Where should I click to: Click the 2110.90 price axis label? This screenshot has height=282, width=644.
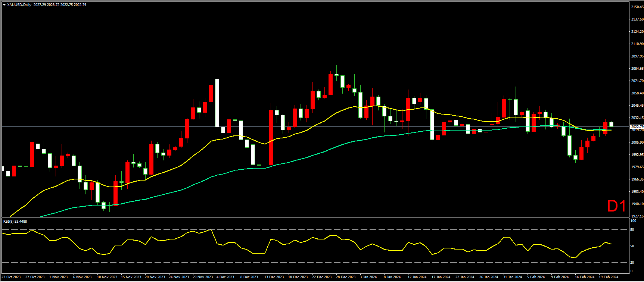coord(637,44)
